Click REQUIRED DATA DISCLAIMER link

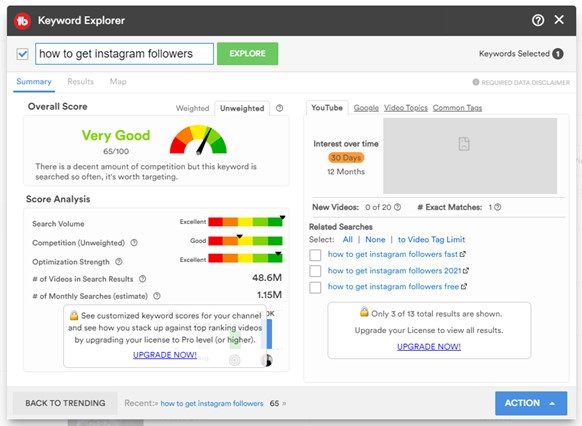(526, 82)
